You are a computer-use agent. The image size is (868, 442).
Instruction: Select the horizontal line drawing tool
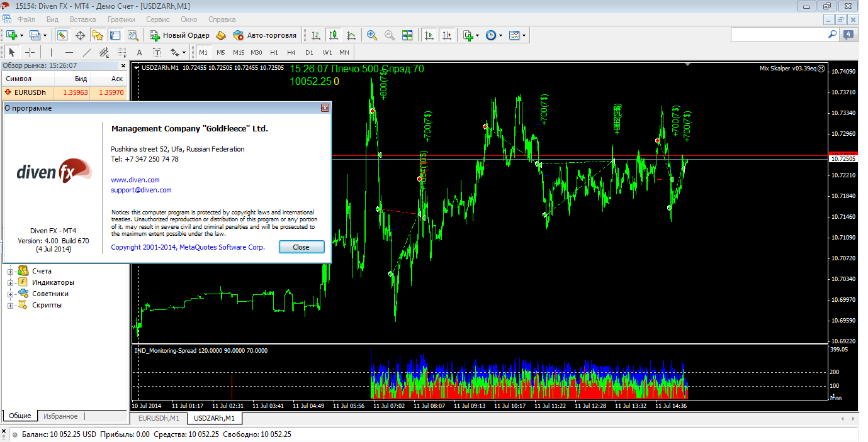[69, 52]
